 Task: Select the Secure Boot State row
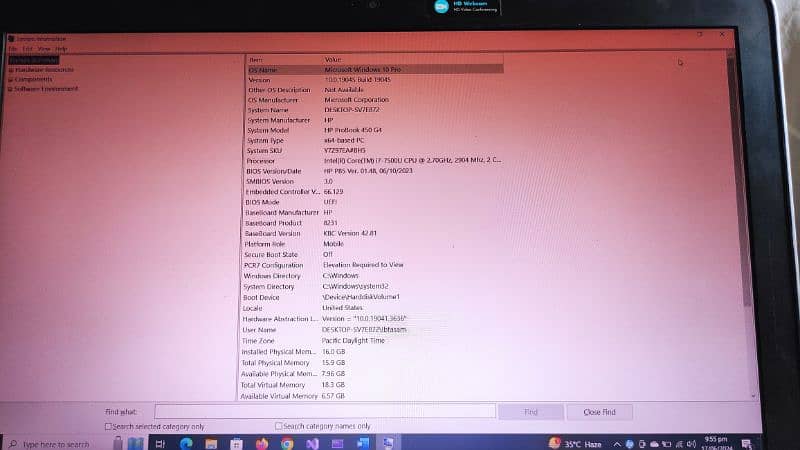tap(374, 255)
